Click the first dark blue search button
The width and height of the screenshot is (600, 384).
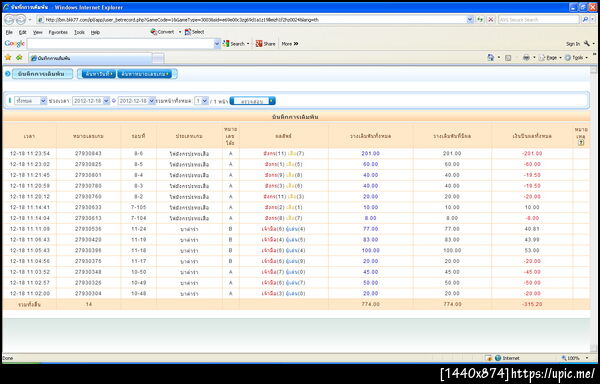[98, 74]
